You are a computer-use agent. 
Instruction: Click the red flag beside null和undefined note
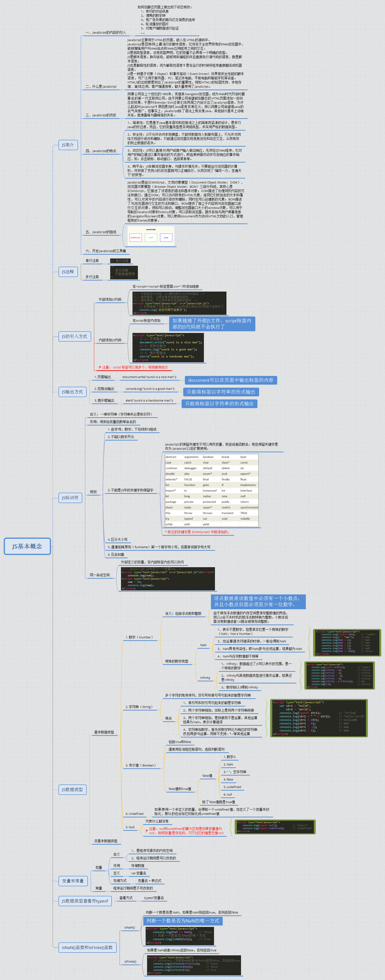[x=147, y=831]
